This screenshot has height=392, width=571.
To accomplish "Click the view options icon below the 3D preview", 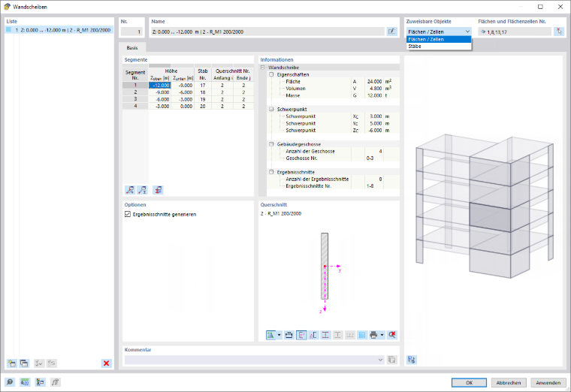I will tap(412, 360).
